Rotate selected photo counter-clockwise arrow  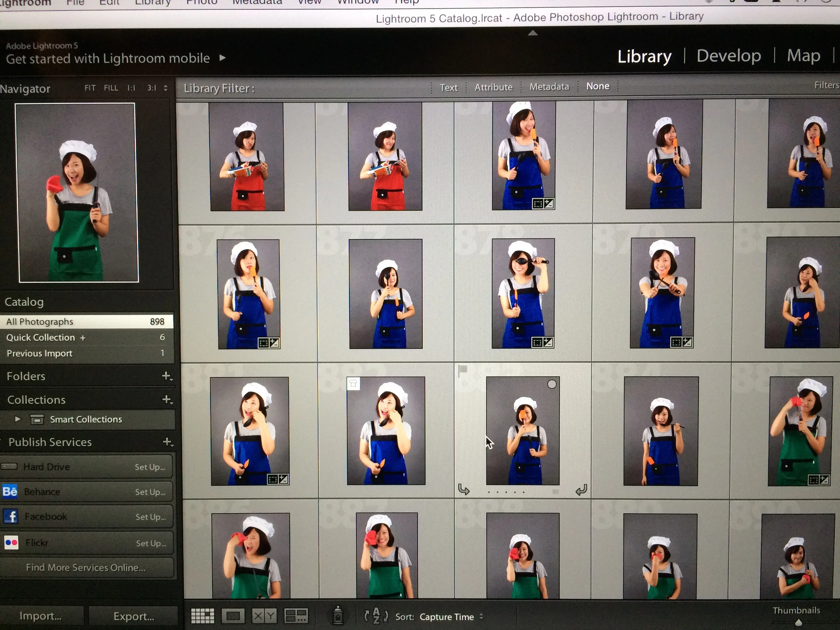point(464,490)
